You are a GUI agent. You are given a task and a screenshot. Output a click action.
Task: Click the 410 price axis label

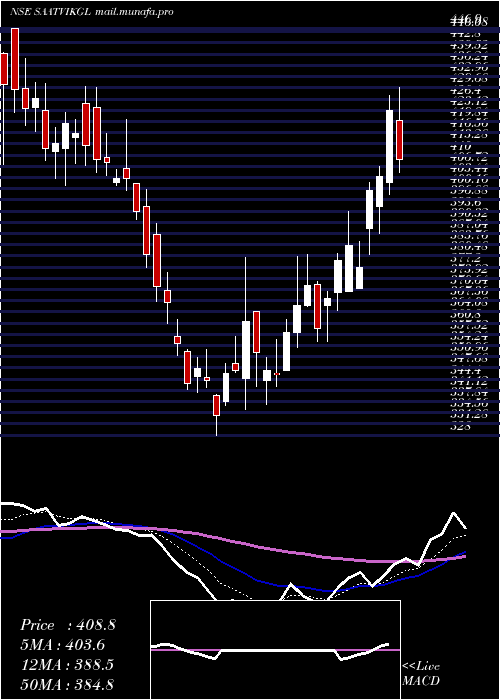point(461,146)
